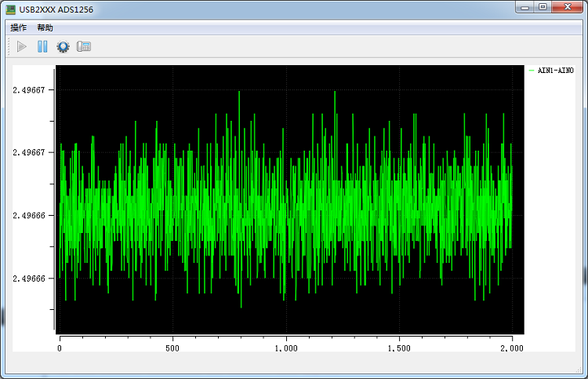
Task: Open the 帮助 menu
Action: 45,27
